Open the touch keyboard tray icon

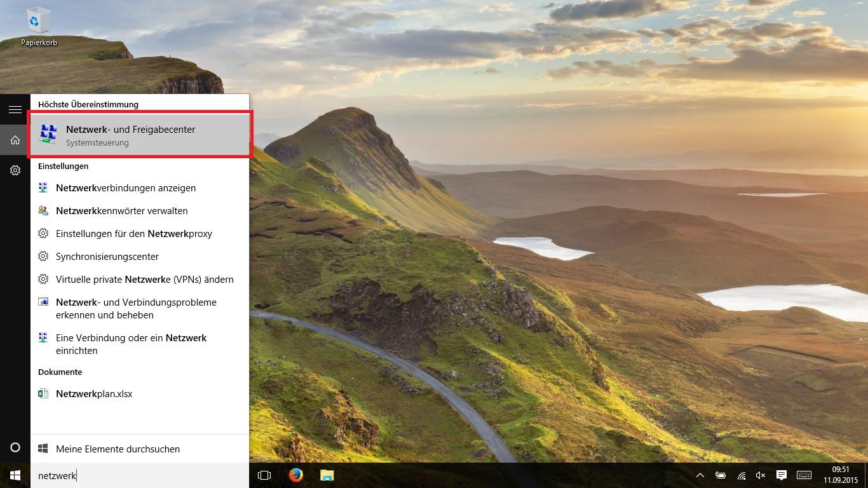click(804, 475)
